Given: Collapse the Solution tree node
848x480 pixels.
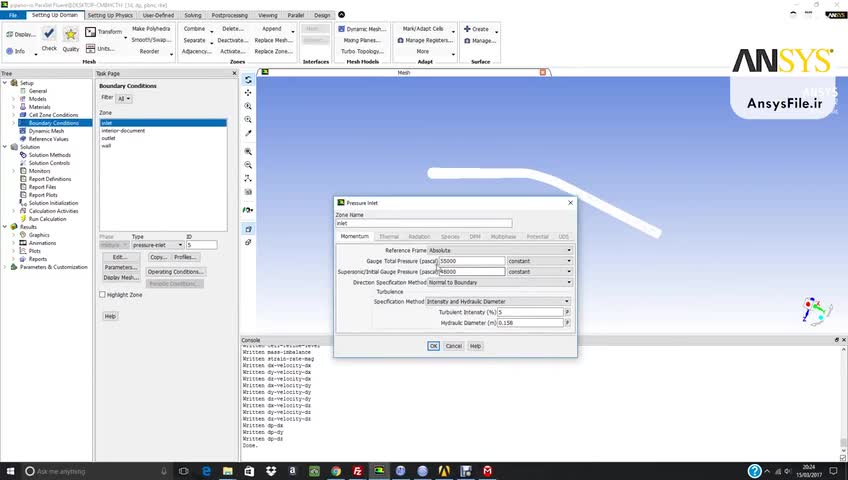Looking at the screenshot, I should point(5,146).
